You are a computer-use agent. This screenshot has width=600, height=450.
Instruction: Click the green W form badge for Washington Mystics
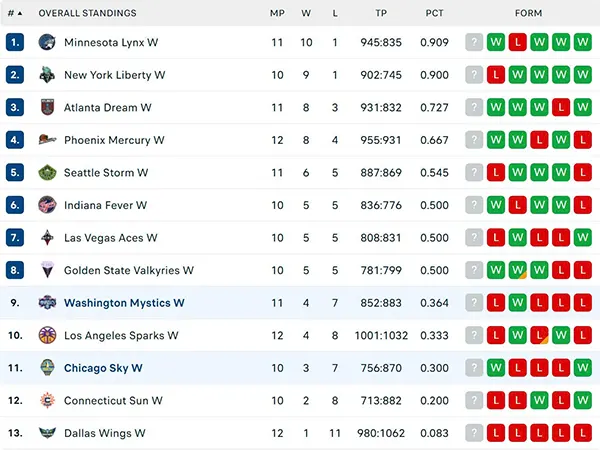[x=517, y=303]
